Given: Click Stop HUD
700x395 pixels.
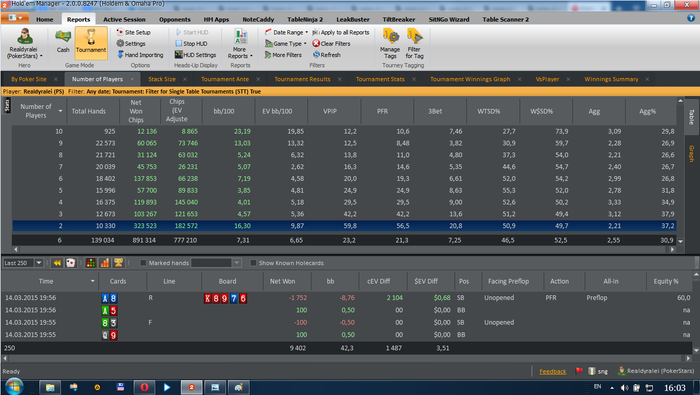Looking at the screenshot, I should (191, 43).
